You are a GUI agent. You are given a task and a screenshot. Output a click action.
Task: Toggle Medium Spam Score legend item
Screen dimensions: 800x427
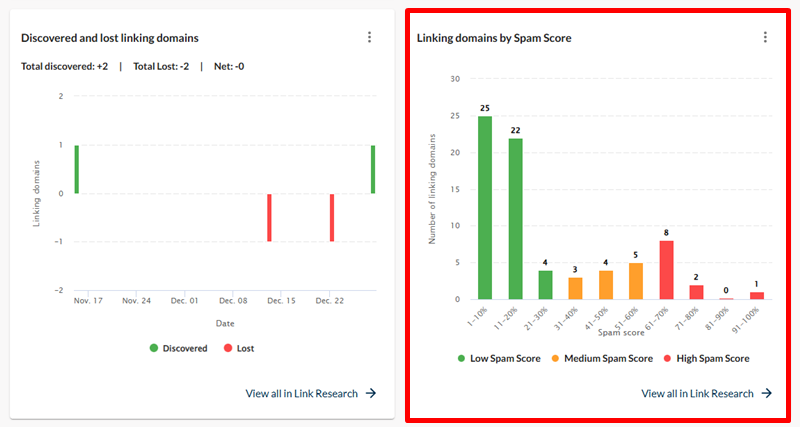point(602,358)
